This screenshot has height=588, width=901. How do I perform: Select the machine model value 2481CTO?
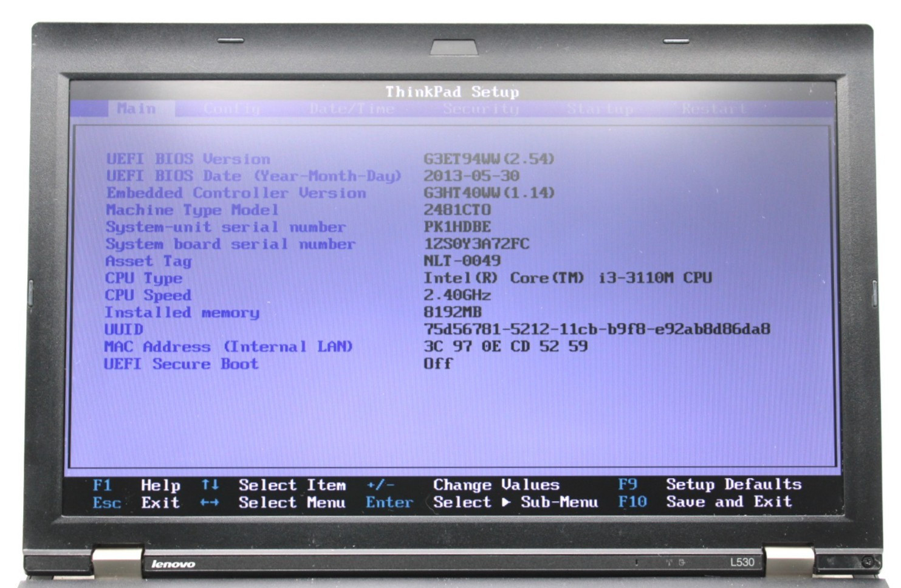(x=457, y=210)
